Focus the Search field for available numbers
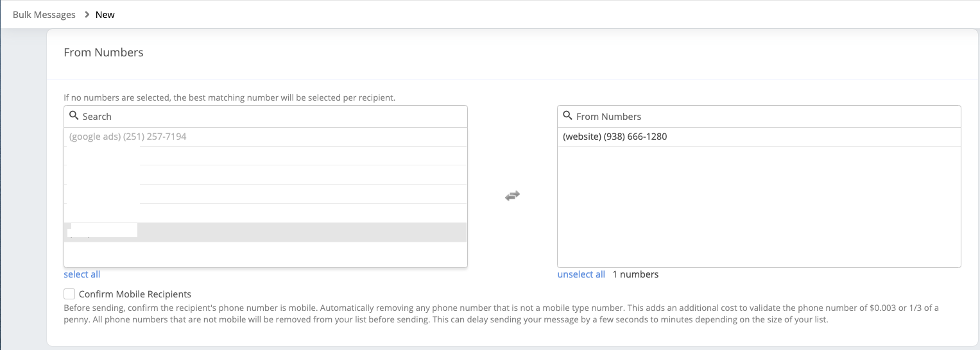 270,117
